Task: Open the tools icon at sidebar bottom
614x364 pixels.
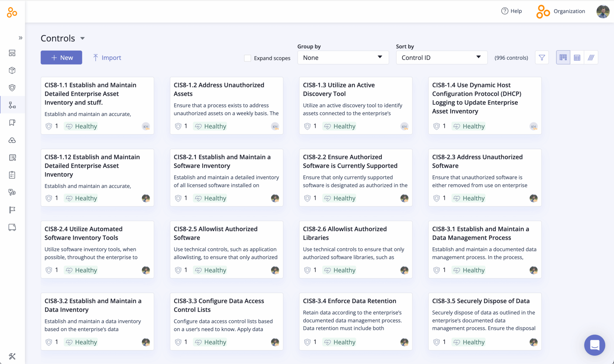Action: 12,356
